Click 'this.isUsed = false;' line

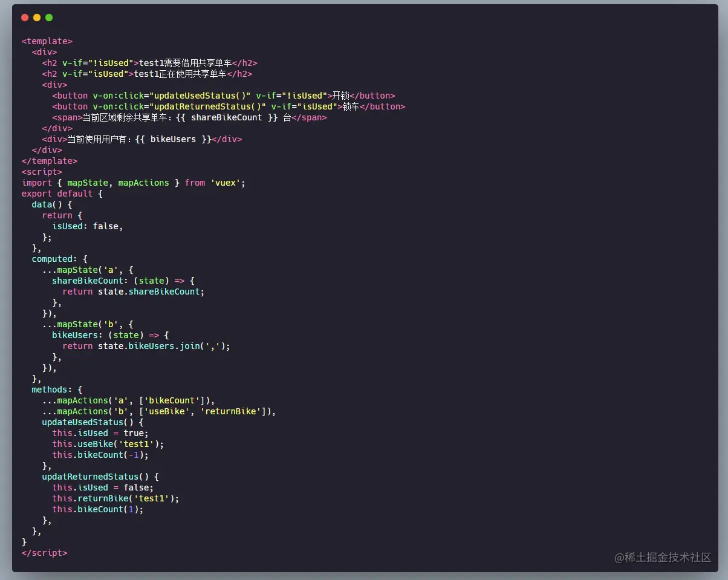click(x=103, y=487)
